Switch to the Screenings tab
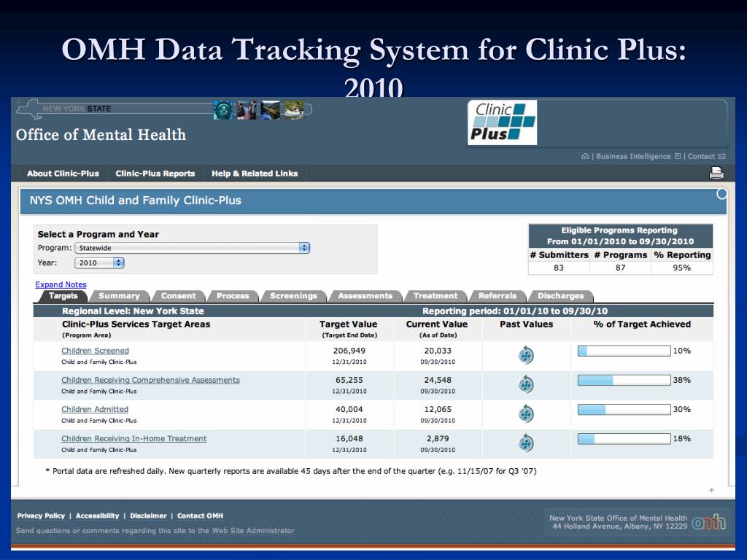 293,296
